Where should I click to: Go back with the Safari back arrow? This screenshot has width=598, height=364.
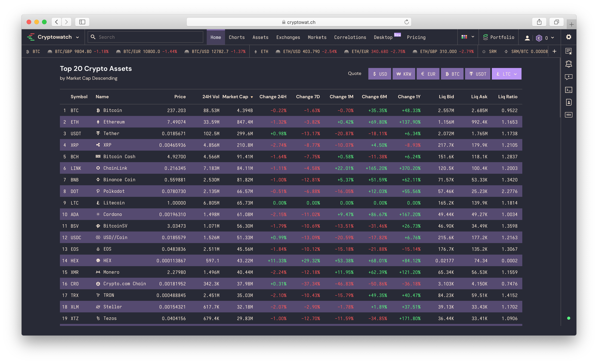(x=57, y=22)
